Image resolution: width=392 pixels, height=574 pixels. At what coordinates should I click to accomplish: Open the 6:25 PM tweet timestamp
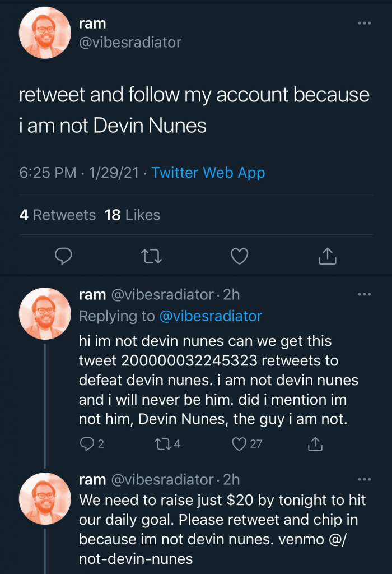pyautogui.click(x=48, y=173)
